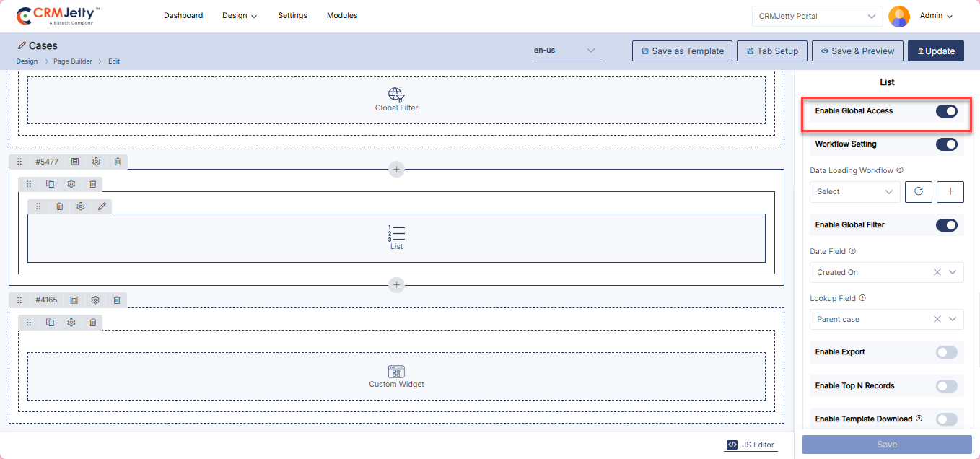Open the Design menu

click(239, 15)
